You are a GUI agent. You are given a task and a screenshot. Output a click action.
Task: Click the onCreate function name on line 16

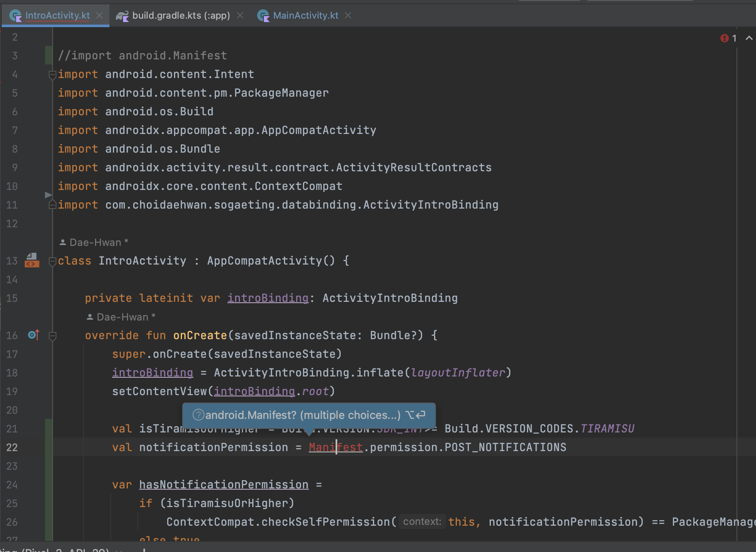[200, 335]
